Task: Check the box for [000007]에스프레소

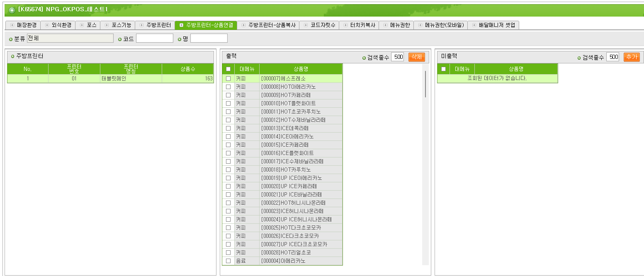Action: (x=228, y=78)
